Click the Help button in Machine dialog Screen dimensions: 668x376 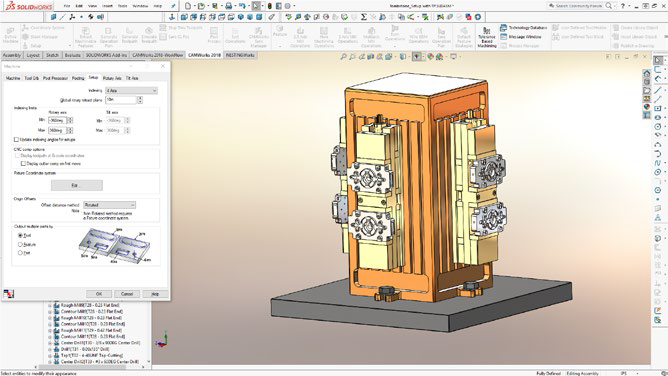pos(155,294)
